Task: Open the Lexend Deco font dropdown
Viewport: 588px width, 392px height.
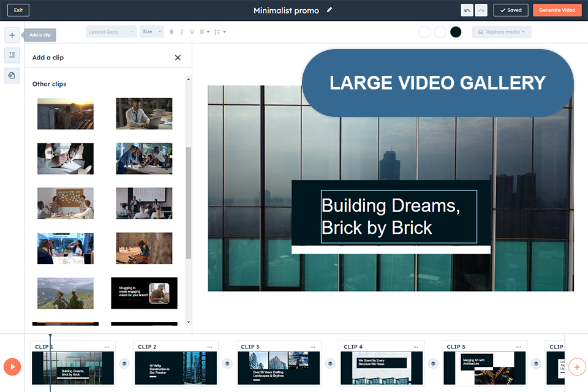Action: coord(111,32)
